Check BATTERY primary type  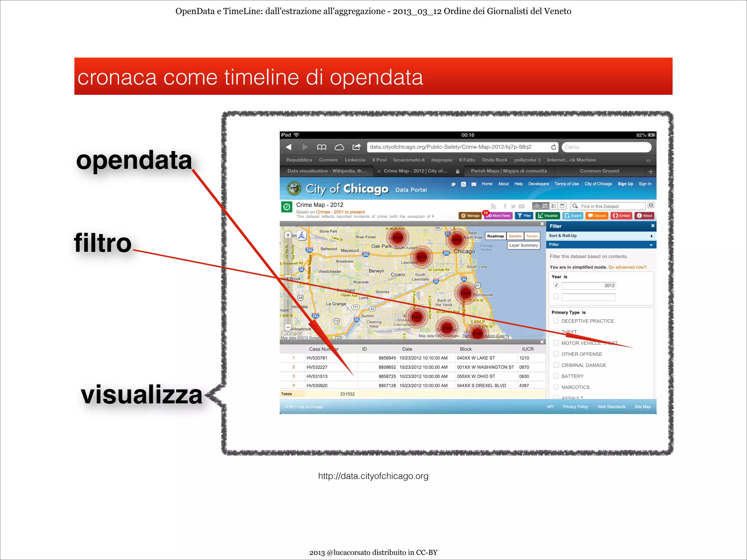[x=556, y=376]
